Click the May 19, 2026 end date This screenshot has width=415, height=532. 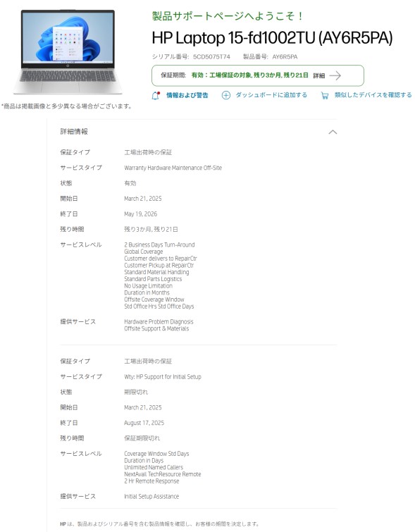[x=140, y=214]
